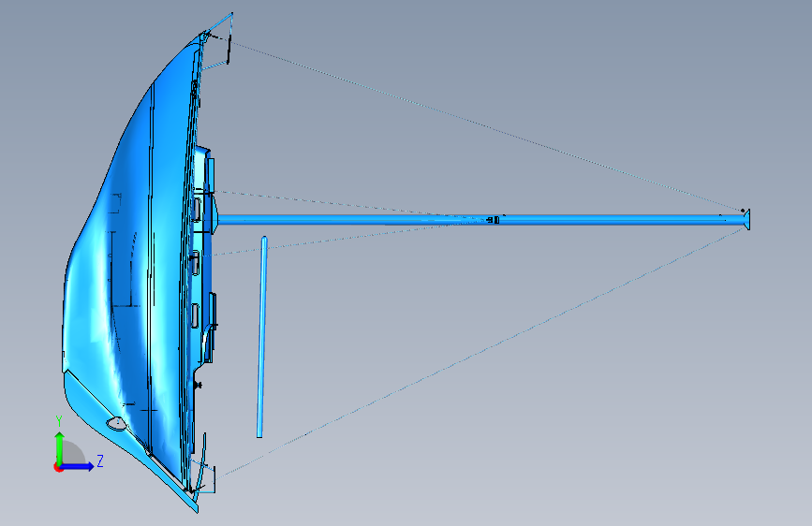This screenshot has height=526, width=812.
Task: Click the Z axis label of the triad
Action: coord(100,460)
